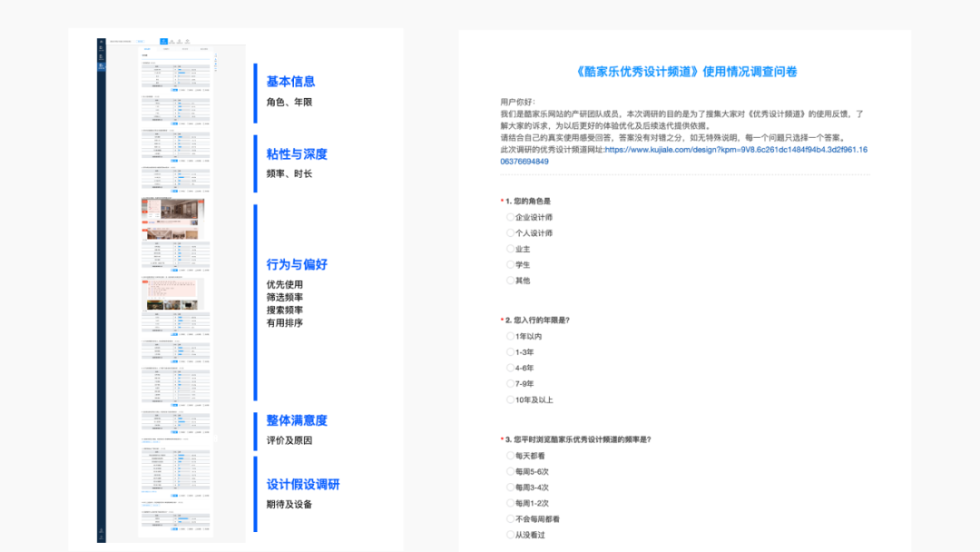Select the 4-6年 experience option
This screenshot has width=980, height=552.
pos(511,369)
